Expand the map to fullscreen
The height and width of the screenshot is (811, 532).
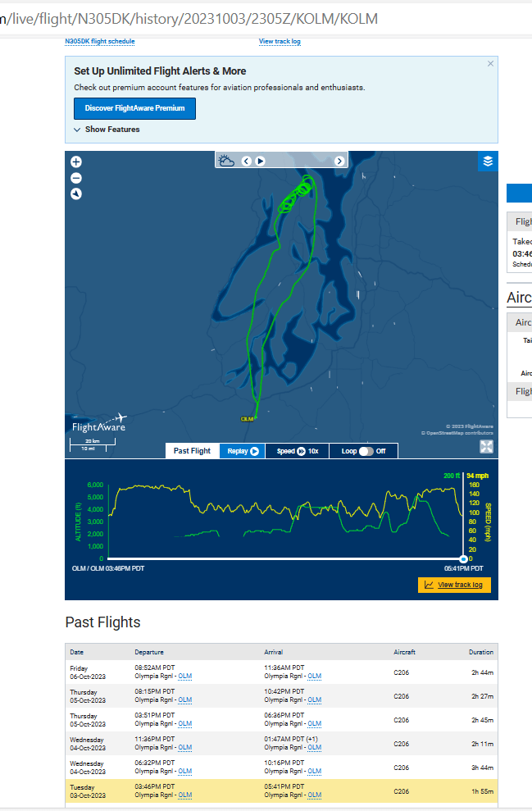point(486,447)
